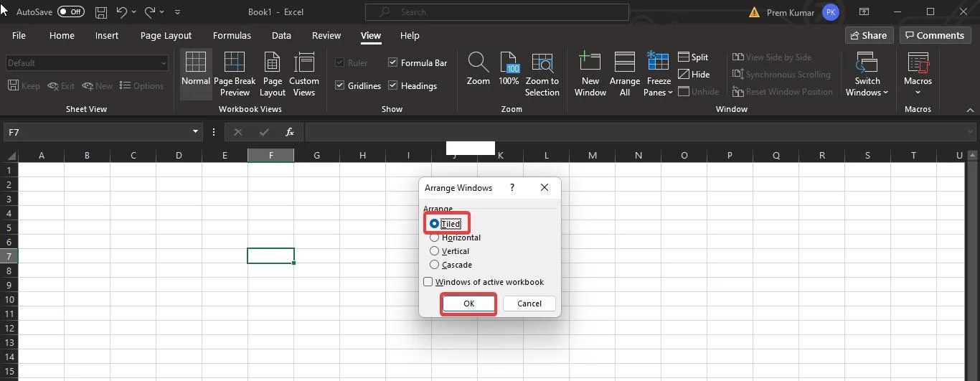Expand the Name Box dropdown arrow
The width and height of the screenshot is (980, 381).
[195, 132]
